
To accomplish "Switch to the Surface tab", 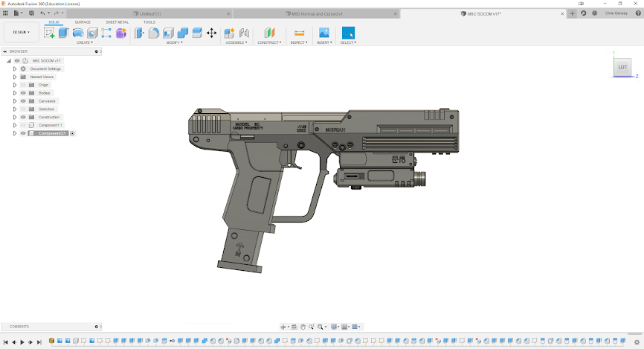I will [83, 22].
